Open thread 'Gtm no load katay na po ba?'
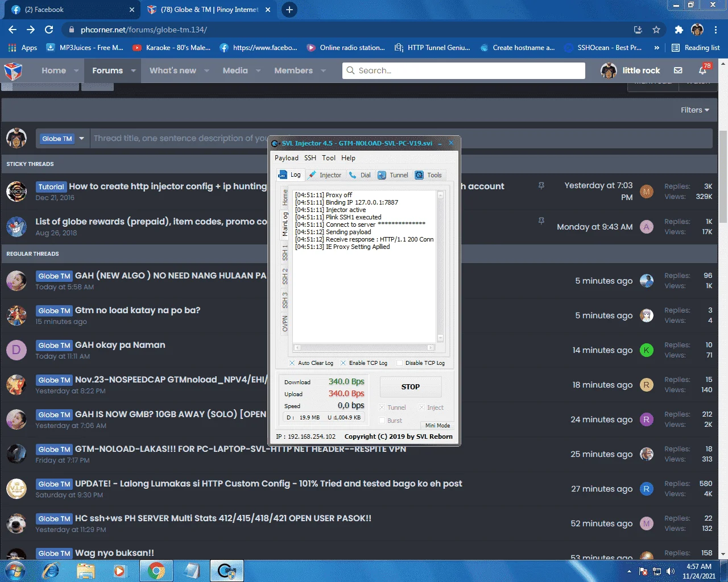This screenshot has width=728, height=582. tap(138, 310)
